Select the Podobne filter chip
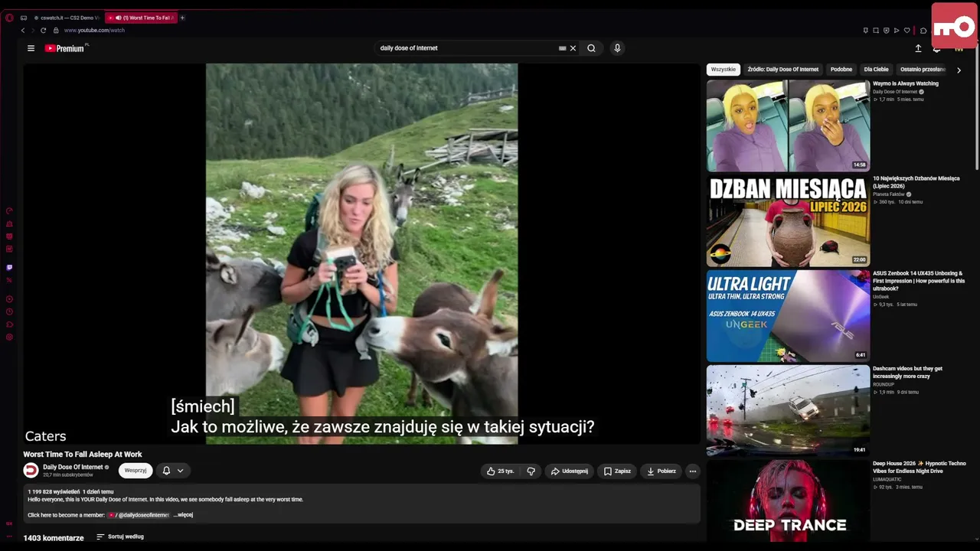The height and width of the screenshot is (551, 980). click(x=841, y=70)
